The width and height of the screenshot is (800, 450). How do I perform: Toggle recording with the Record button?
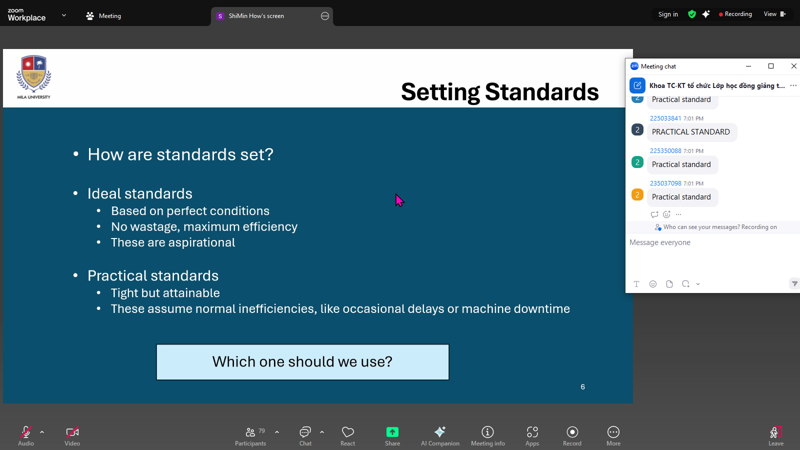pyautogui.click(x=572, y=433)
